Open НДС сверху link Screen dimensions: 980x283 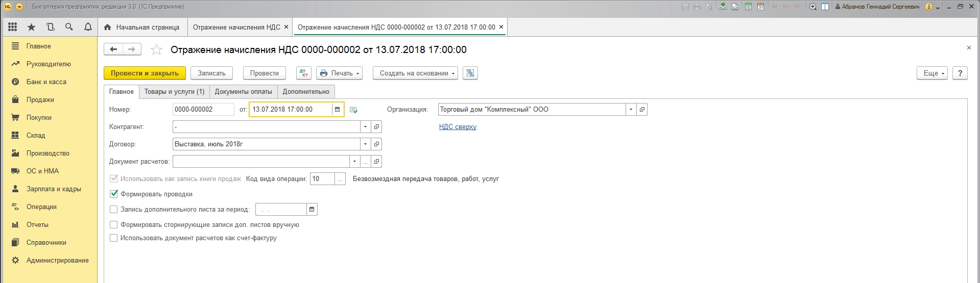[458, 126]
